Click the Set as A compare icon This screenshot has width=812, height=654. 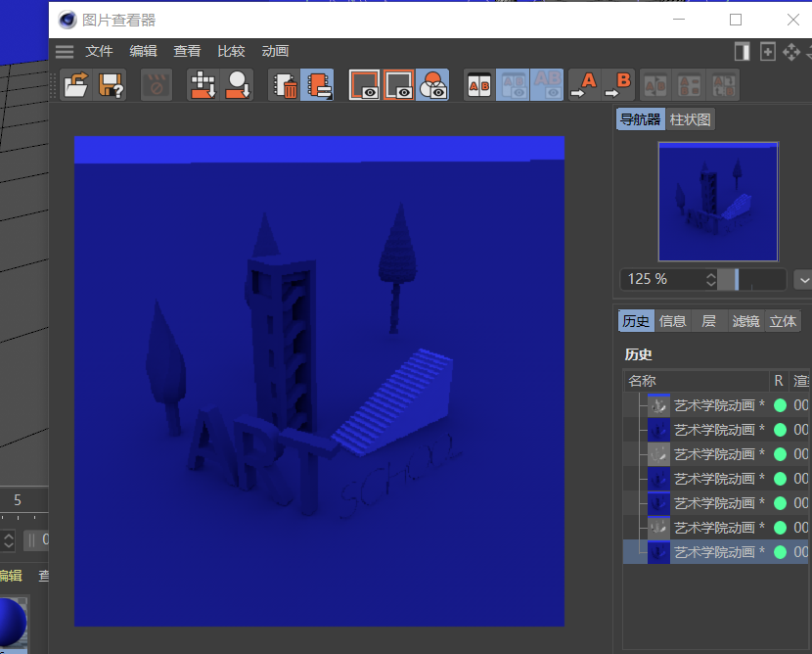pos(584,85)
